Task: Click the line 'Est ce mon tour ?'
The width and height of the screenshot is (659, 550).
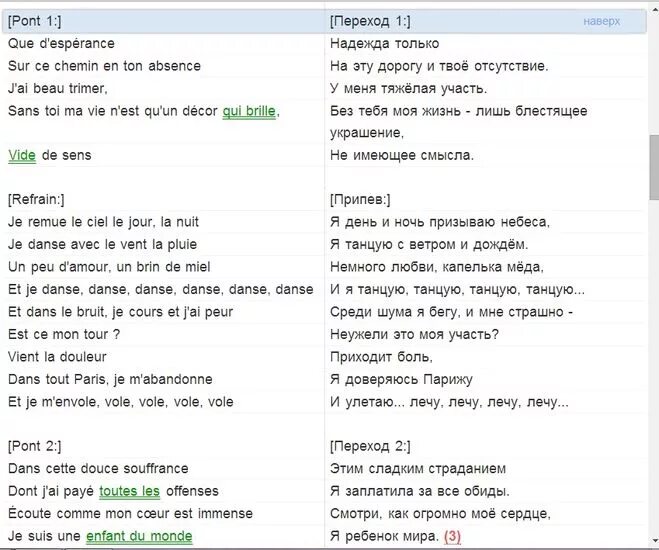Action: (x=64, y=334)
